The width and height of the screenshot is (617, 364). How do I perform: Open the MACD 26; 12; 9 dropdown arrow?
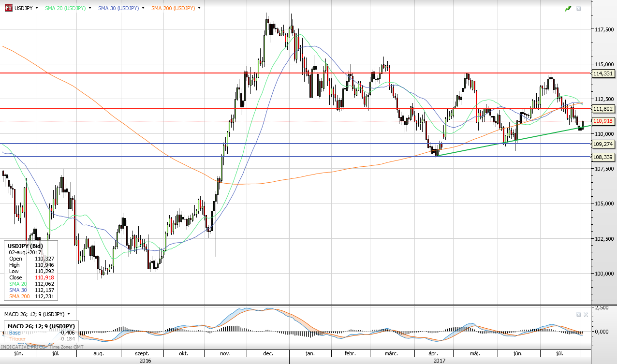(x=69, y=314)
